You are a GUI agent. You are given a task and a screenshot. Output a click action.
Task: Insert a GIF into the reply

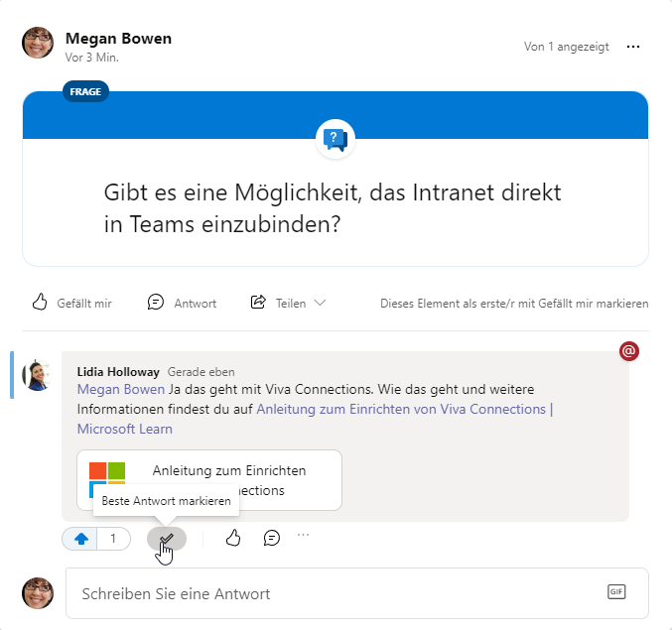coord(616,592)
